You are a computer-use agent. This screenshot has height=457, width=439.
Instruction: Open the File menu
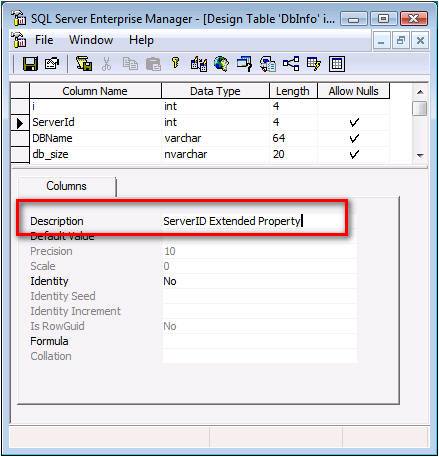pos(44,40)
